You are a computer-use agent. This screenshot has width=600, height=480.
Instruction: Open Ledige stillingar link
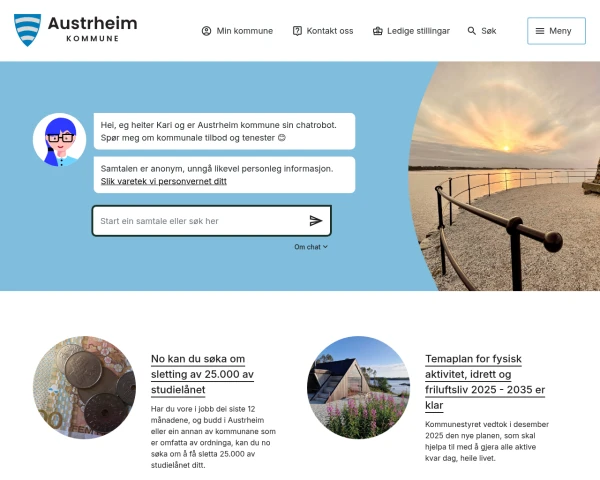click(411, 31)
